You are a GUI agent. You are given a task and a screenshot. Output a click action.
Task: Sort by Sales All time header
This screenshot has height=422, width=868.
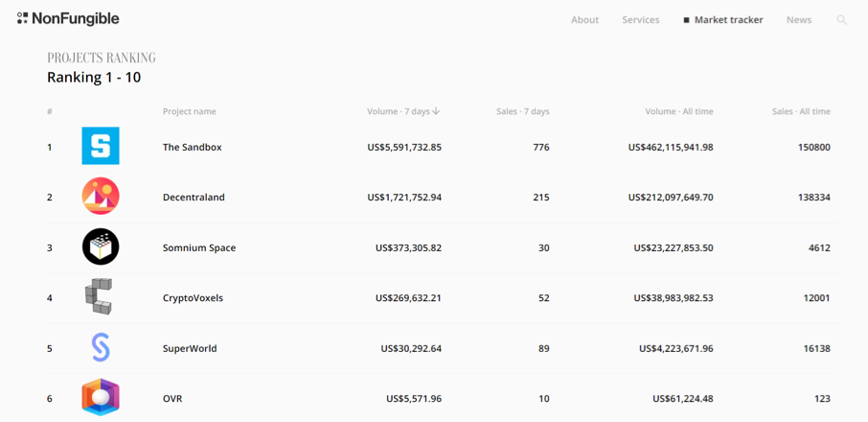(801, 111)
